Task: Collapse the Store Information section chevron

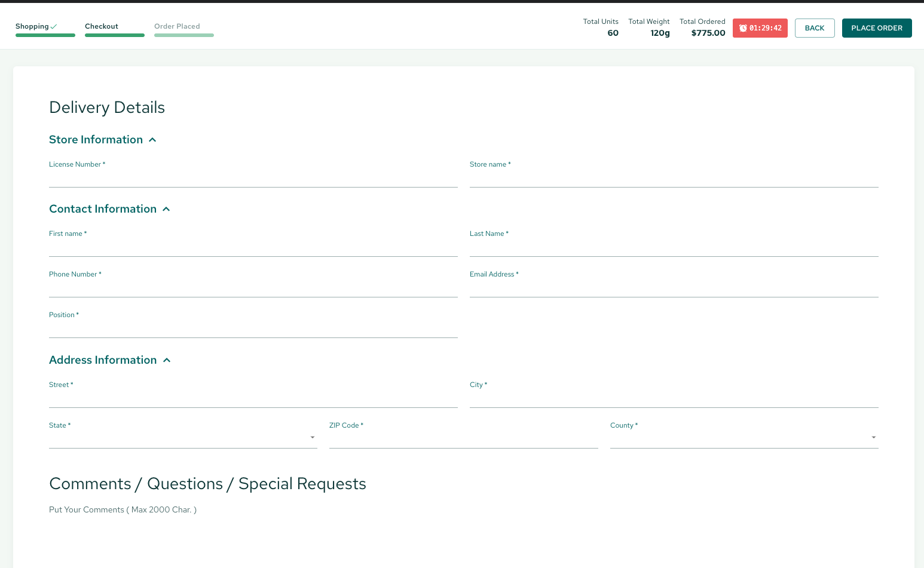Action: [x=152, y=140]
